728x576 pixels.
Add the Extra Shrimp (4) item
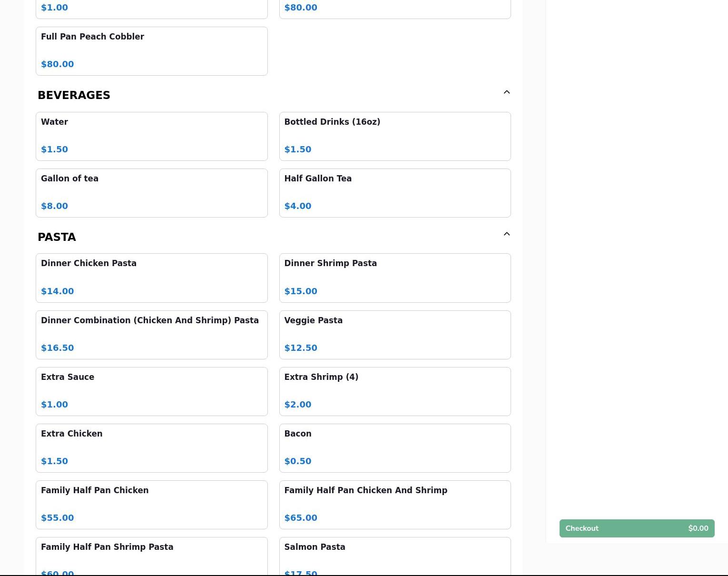tap(394, 391)
